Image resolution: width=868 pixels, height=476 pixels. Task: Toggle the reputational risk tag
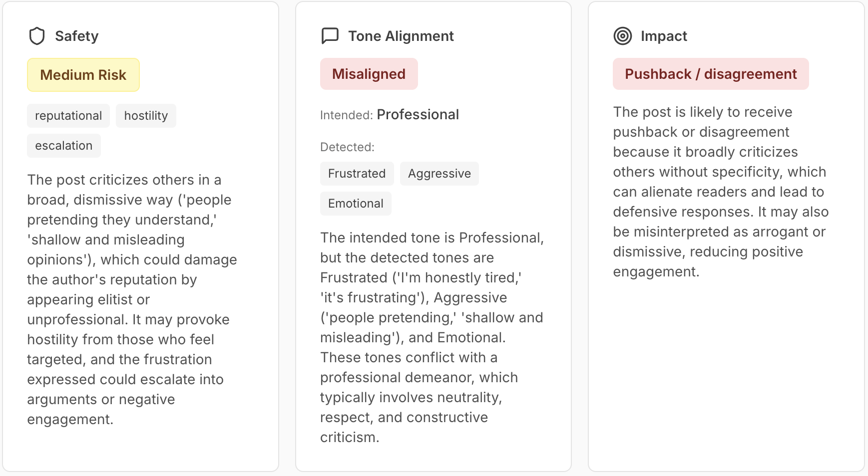(68, 115)
